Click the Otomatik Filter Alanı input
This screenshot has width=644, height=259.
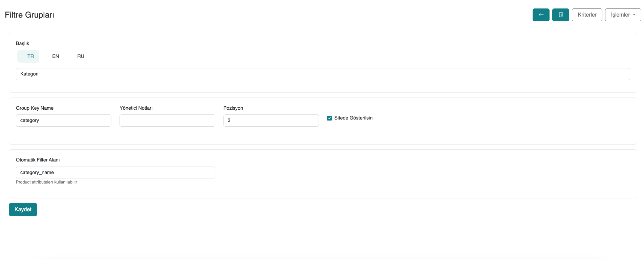115,172
